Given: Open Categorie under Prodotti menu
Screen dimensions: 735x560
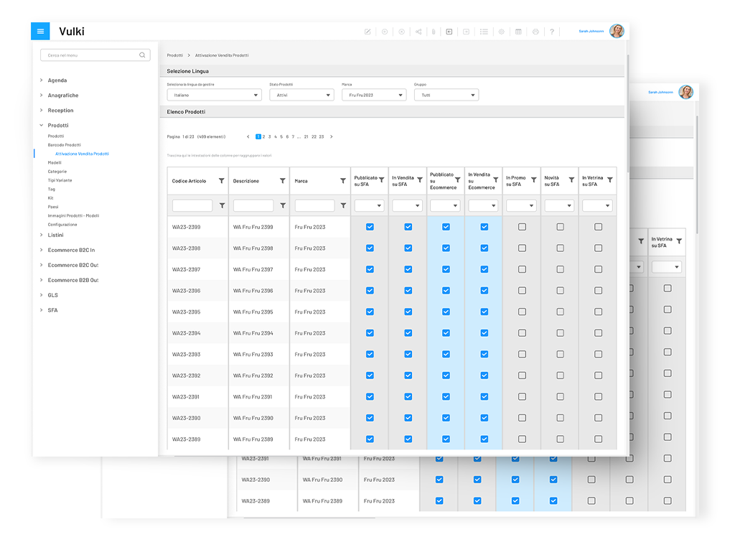Looking at the screenshot, I should click(57, 172).
